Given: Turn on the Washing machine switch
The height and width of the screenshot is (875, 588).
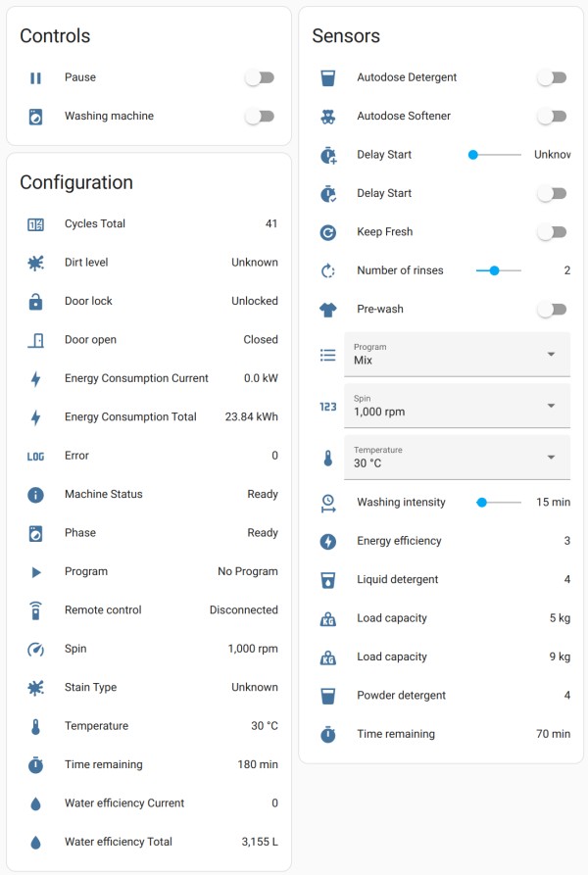Looking at the screenshot, I should click(x=260, y=117).
